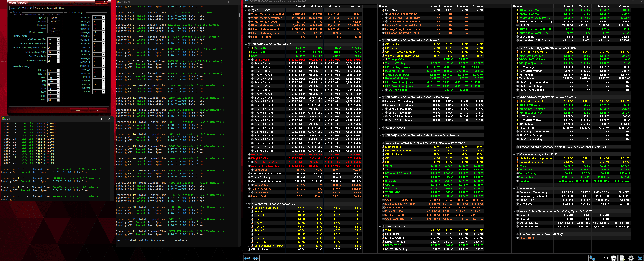This screenshot has width=644, height=261.
Task: Click the lightning icon beside Uncore VID
Action: (249, 52)
